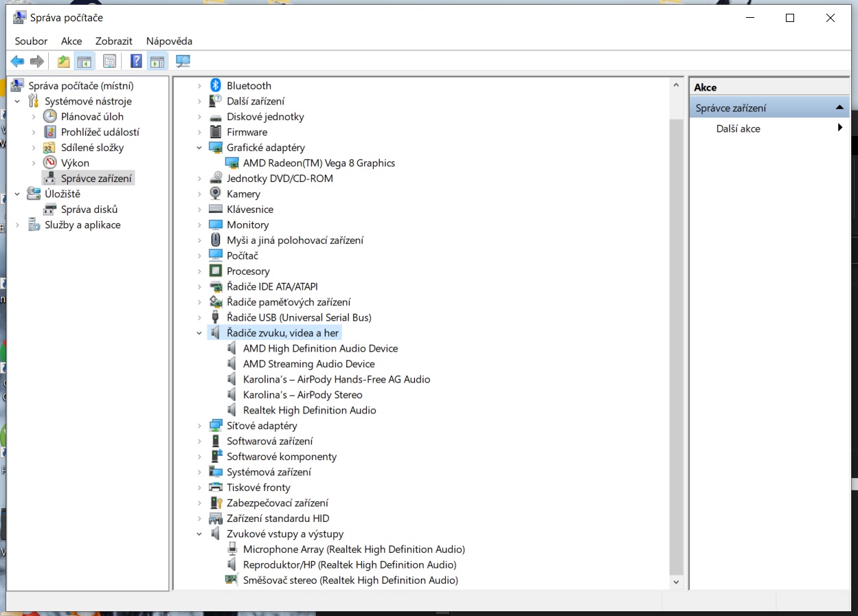Open the Zobrazit menu

pyautogui.click(x=113, y=41)
